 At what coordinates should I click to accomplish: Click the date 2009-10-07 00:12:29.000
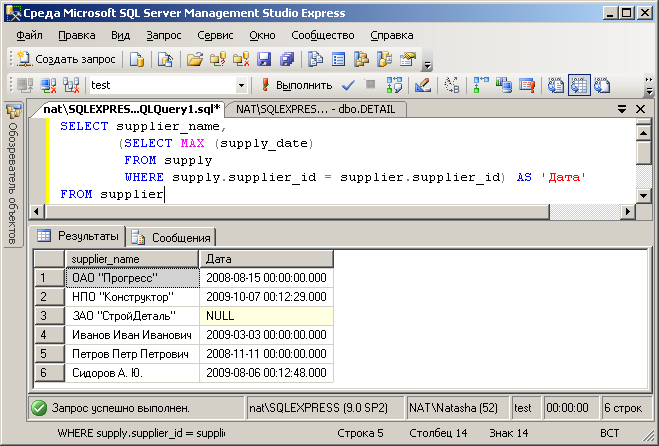coord(266,297)
